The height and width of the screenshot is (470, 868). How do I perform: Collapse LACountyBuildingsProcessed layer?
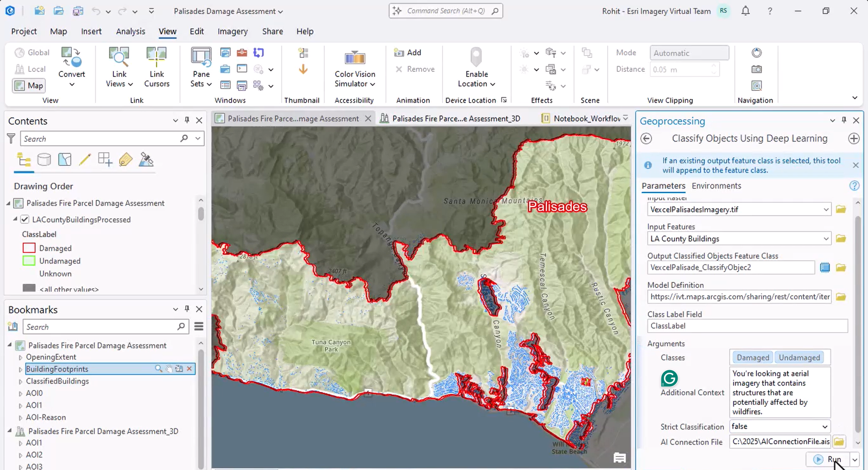click(x=15, y=219)
